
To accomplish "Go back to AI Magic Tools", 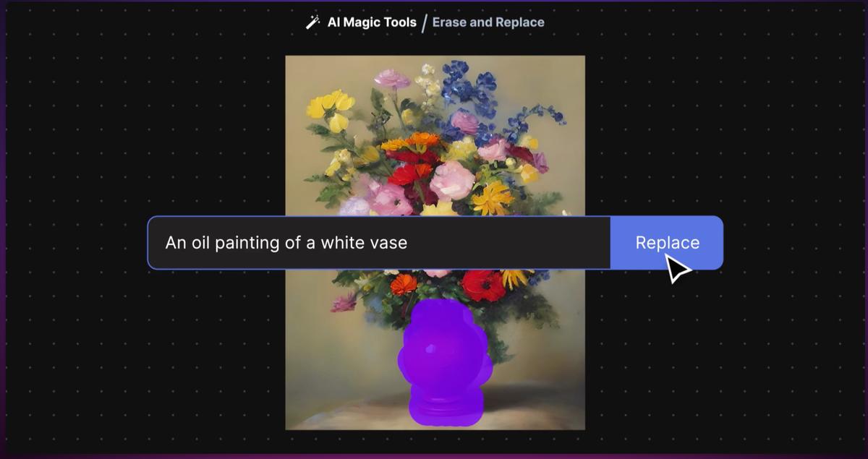I will click(371, 22).
